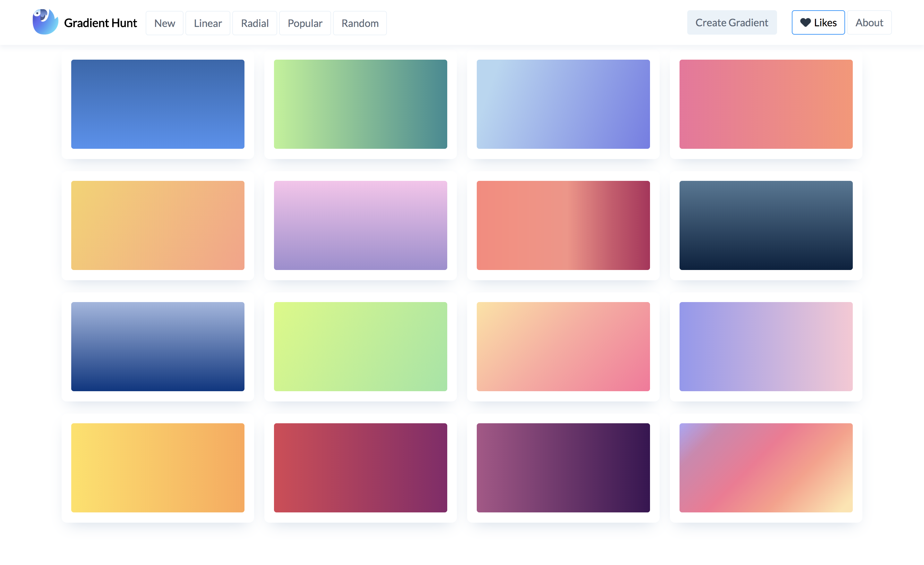Click the Gradient Hunt logo icon
Viewport: 924px width, 565px height.
[x=45, y=22]
